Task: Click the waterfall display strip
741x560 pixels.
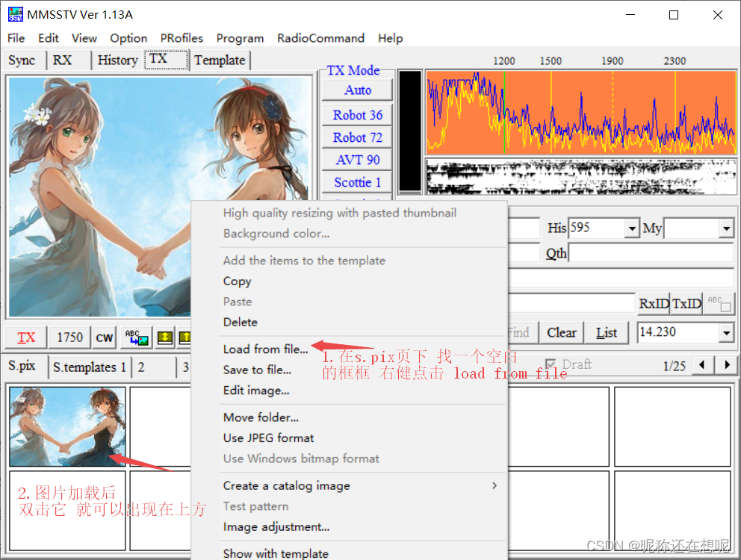Action: pos(581,177)
